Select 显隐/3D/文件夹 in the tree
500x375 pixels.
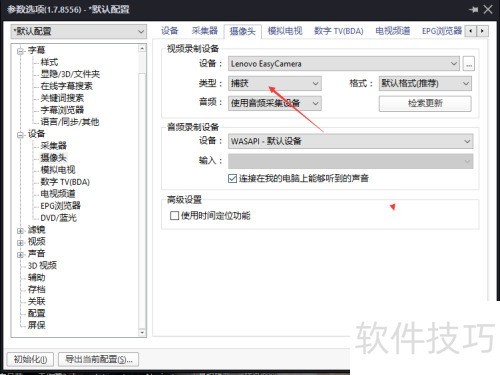tap(70, 74)
